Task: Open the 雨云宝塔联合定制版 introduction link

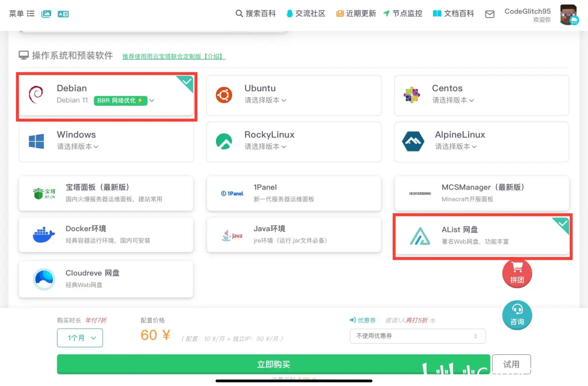Action: [x=174, y=56]
